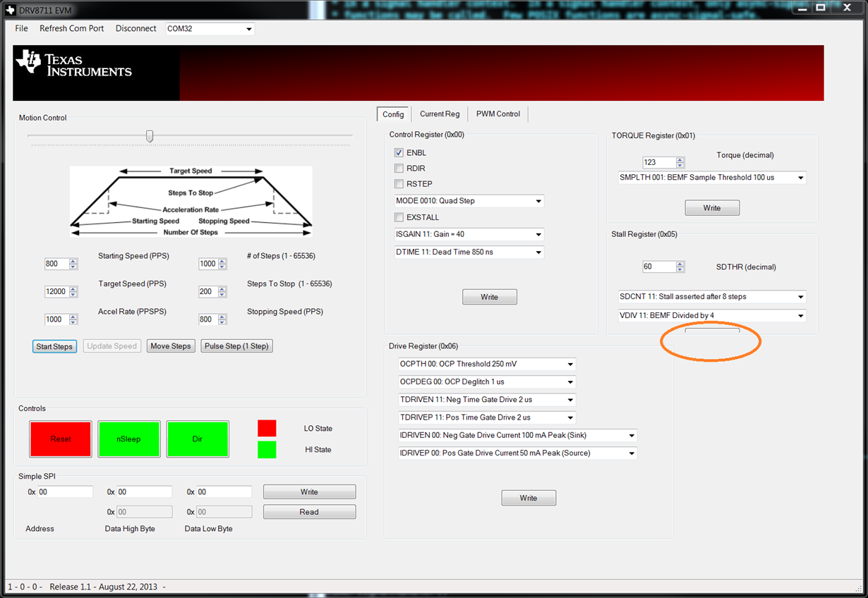Screen dimensions: 868x598
Task: Click the motion profile speed diagram
Action: pos(191,201)
